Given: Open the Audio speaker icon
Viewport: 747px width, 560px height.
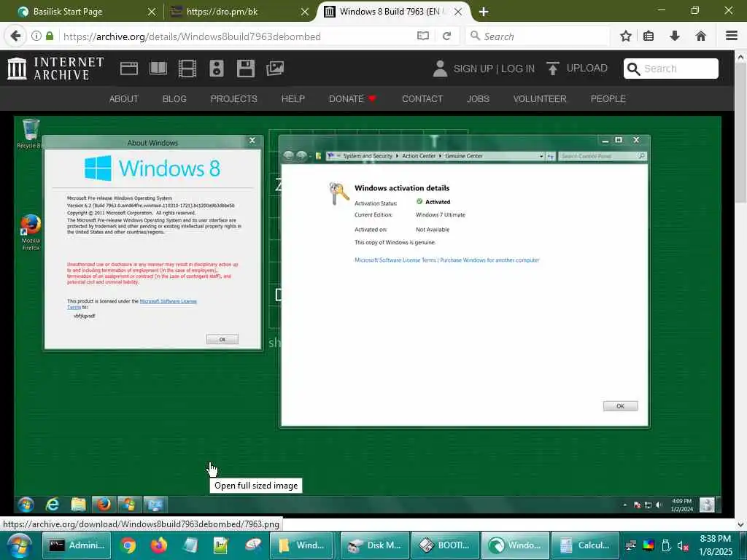Looking at the screenshot, I should pyautogui.click(x=216, y=69).
